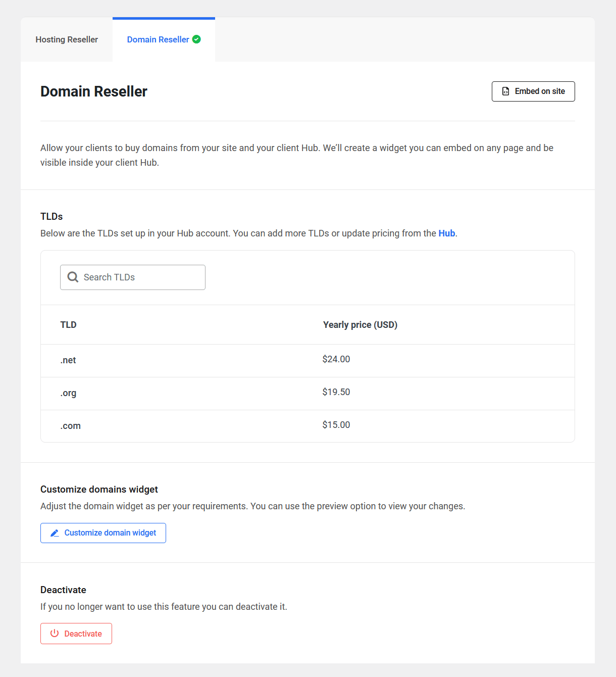Select the .net TLD row

307,361
